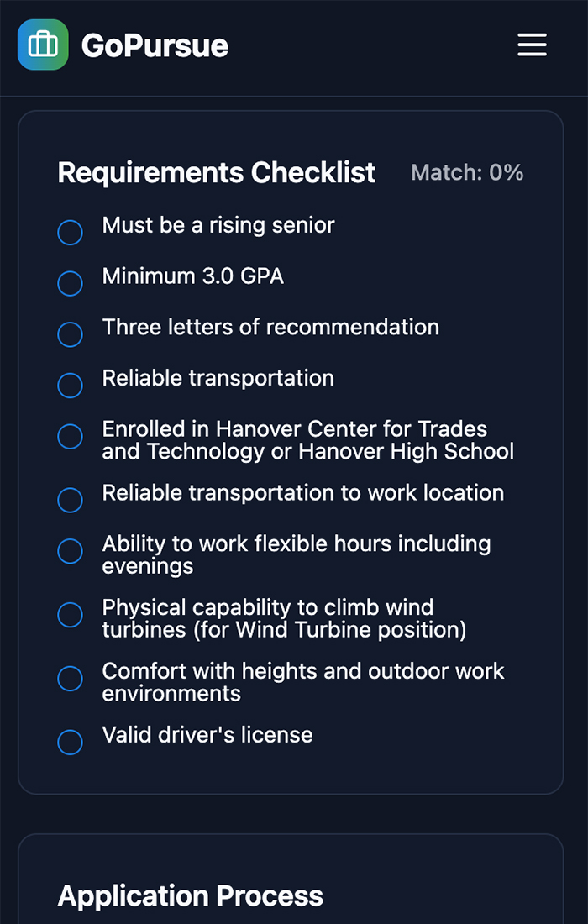Click the 'Valid driver's license' label text

click(x=207, y=734)
